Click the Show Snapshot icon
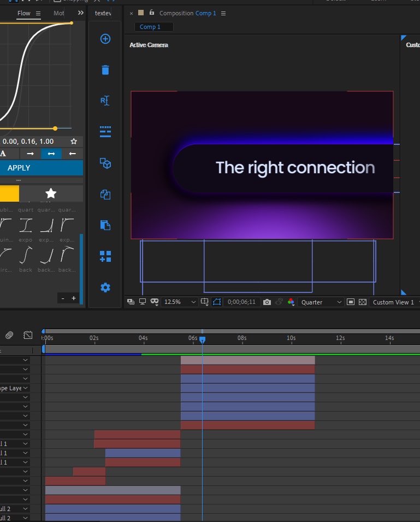The width and height of the screenshot is (420, 522). (279, 302)
